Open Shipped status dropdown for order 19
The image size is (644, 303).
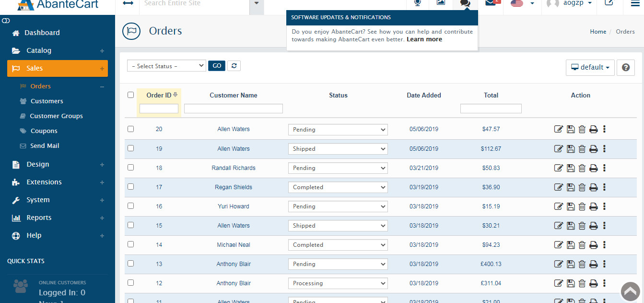point(338,149)
